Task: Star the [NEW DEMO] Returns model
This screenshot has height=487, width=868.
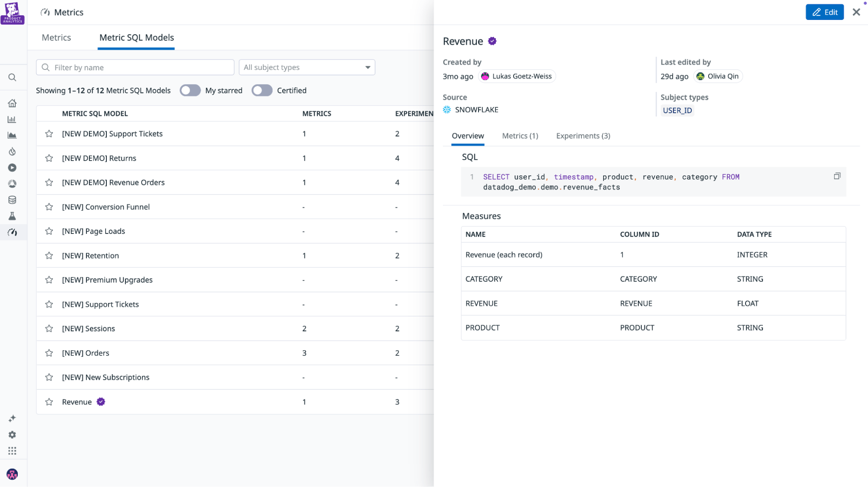Action: point(49,158)
